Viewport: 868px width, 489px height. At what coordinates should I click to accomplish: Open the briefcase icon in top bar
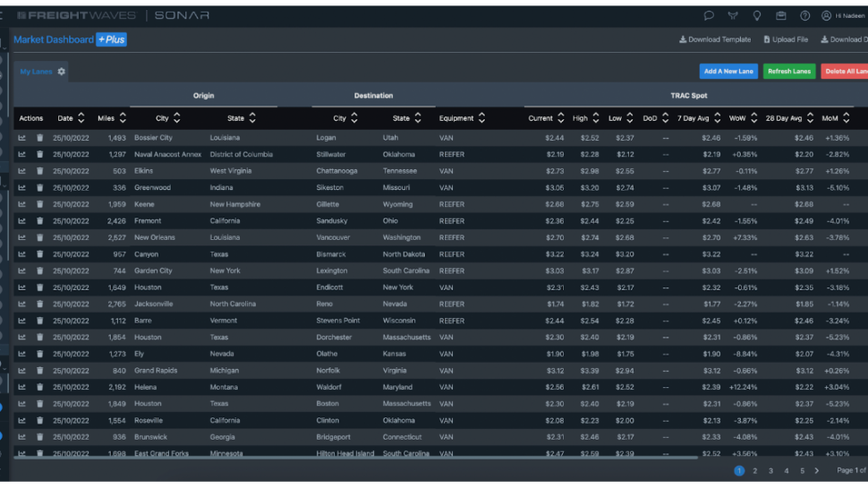780,15
